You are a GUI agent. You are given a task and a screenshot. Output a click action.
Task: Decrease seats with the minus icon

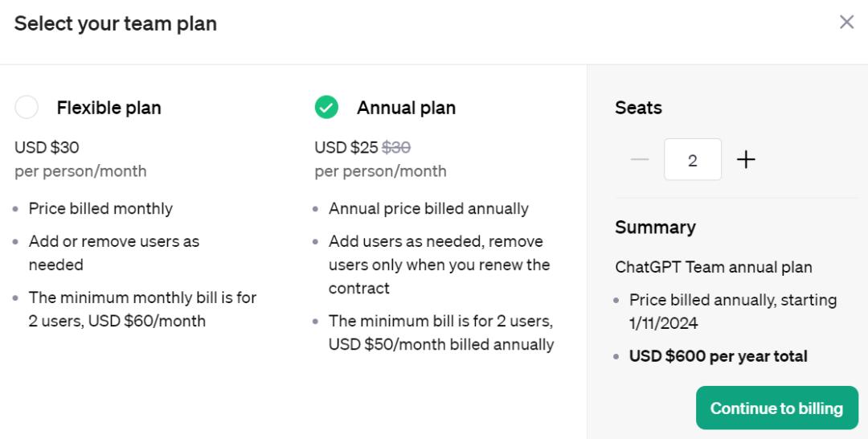pos(640,159)
